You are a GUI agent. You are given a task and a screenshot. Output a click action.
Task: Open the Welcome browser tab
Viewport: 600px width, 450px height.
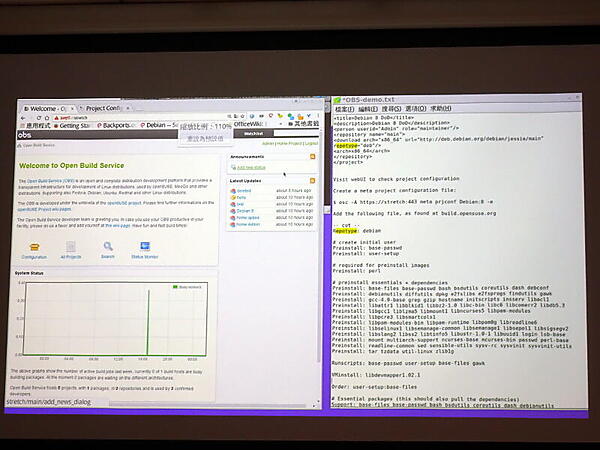click(47, 109)
